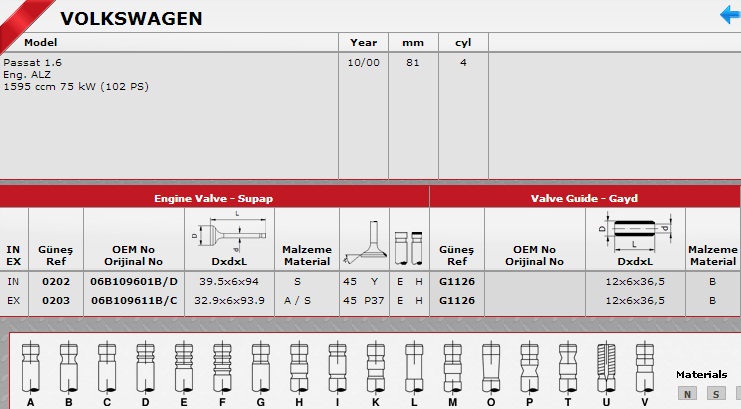Click material A / S on EX row
This screenshot has width=741, height=409.
click(x=297, y=300)
